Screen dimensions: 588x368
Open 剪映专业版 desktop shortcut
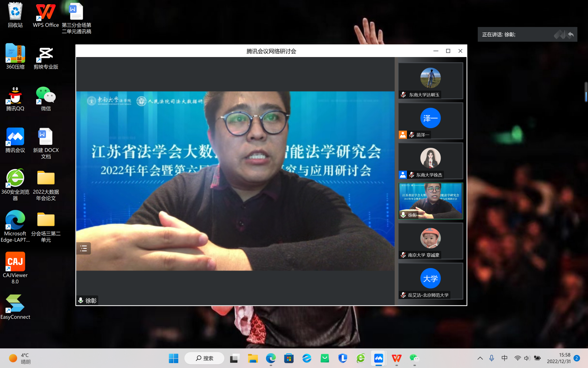[46, 58]
